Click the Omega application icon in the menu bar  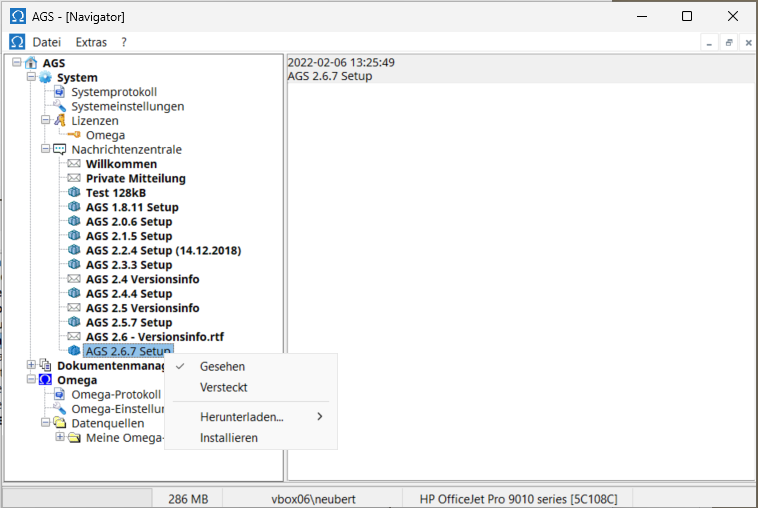coord(17,42)
